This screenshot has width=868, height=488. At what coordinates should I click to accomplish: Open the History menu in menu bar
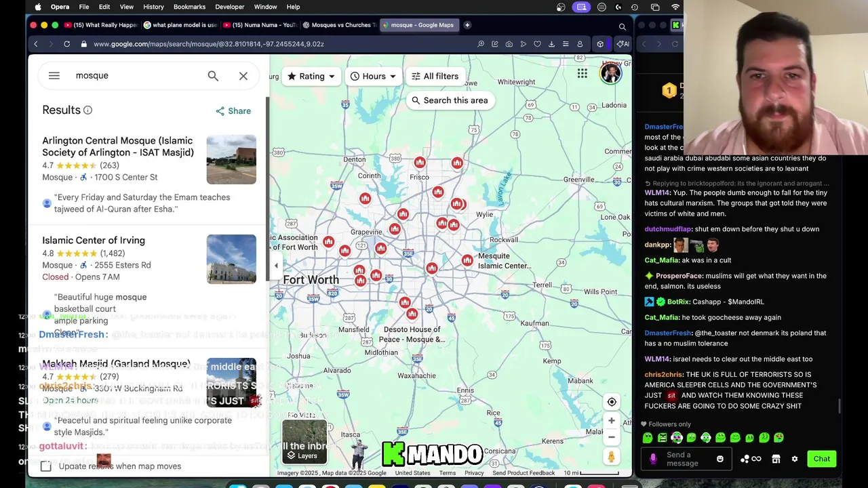pos(153,7)
